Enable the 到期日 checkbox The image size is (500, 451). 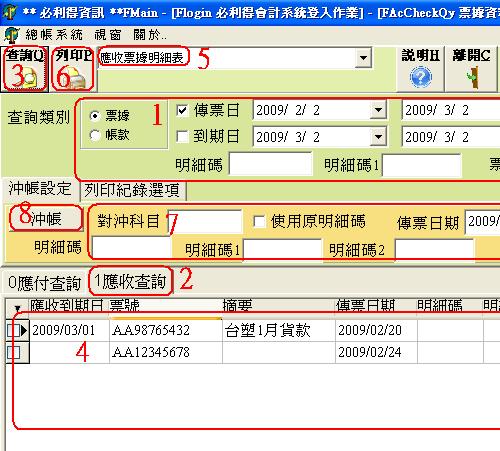click(182, 136)
